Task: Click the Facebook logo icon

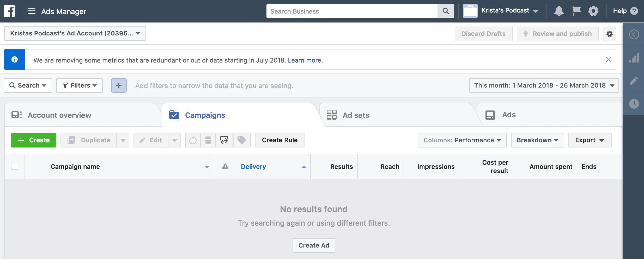Action: pos(9,11)
